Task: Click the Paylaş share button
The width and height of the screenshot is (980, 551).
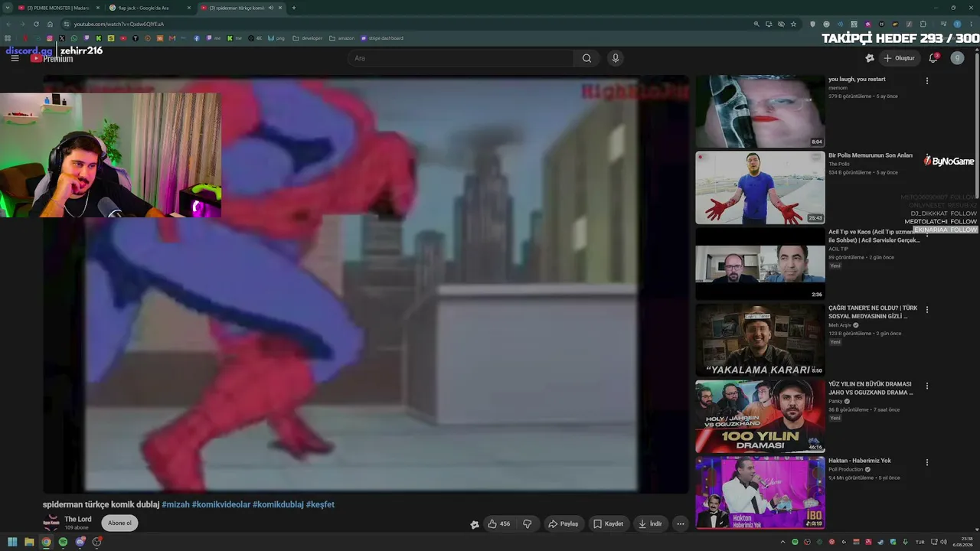Action: click(563, 524)
